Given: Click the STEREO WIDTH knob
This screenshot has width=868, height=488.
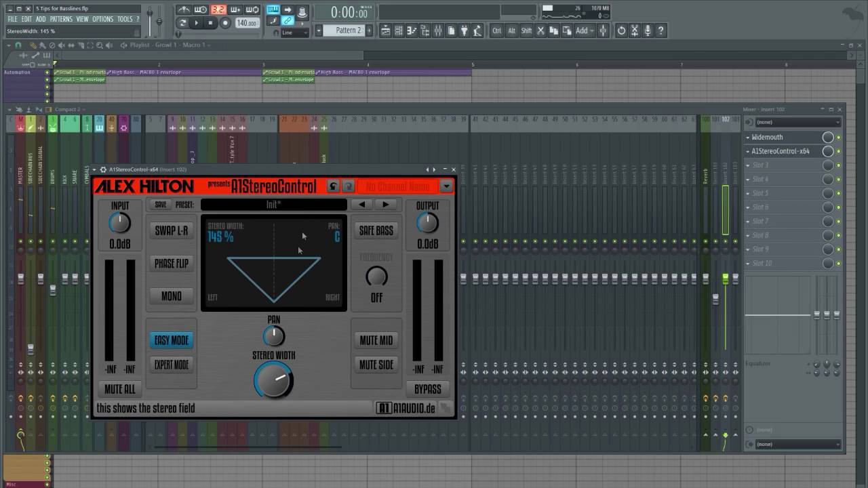Looking at the screenshot, I should 273,381.
